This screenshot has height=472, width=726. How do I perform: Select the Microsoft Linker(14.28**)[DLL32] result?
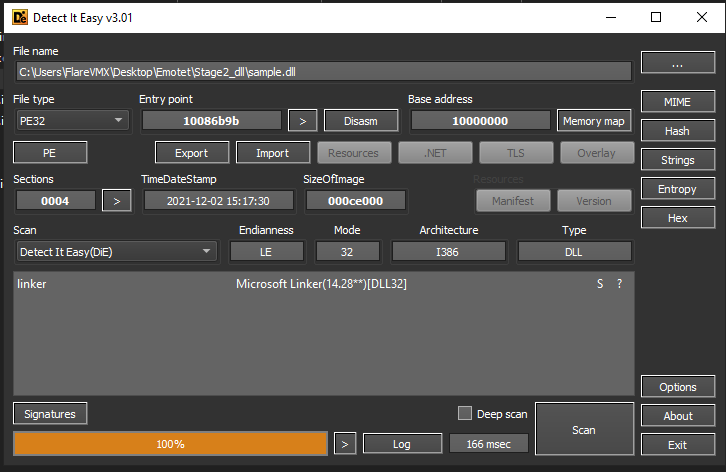tap(321, 284)
